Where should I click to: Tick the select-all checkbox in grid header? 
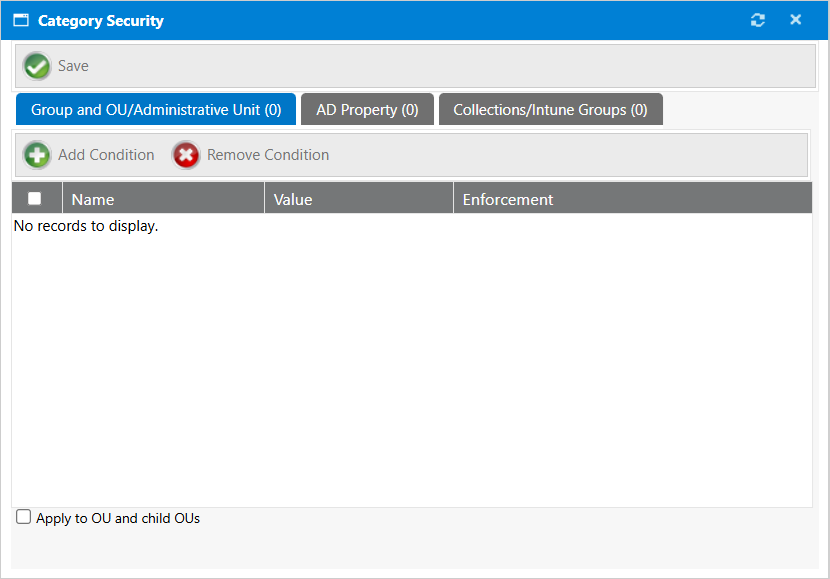[35, 198]
